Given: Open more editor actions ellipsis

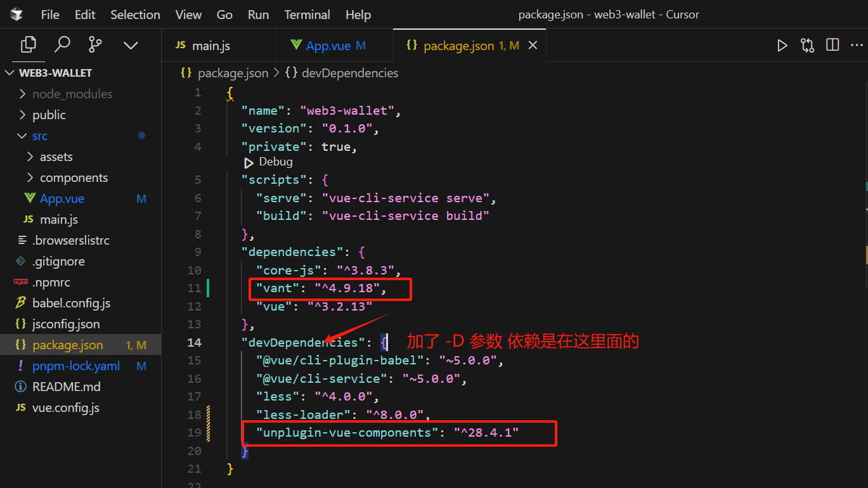Looking at the screenshot, I should pyautogui.click(x=857, y=45).
